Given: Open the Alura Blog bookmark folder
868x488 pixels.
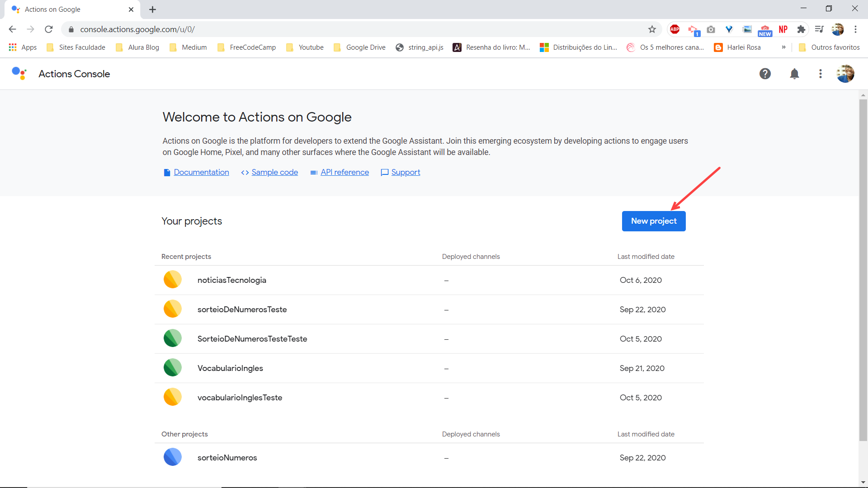Looking at the screenshot, I should (x=137, y=47).
